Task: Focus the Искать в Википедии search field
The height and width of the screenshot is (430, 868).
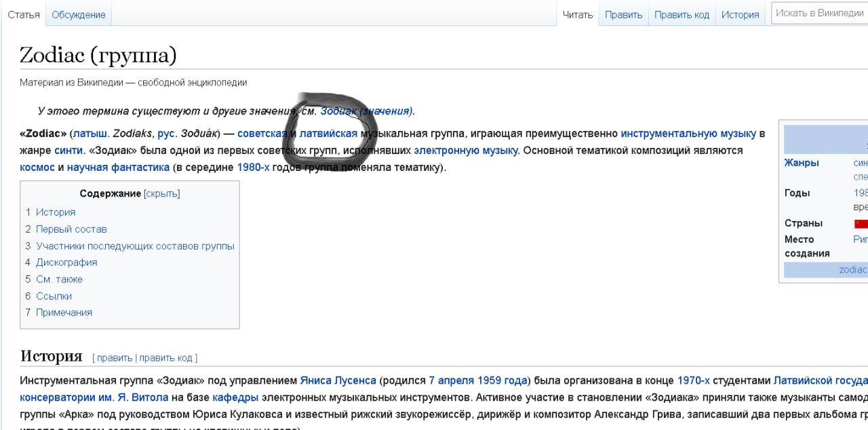Action: [819, 13]
